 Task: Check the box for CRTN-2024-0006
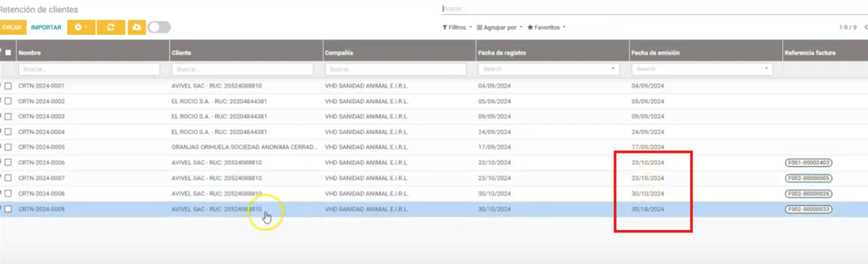pyautogui.click(x=8, y=163)
